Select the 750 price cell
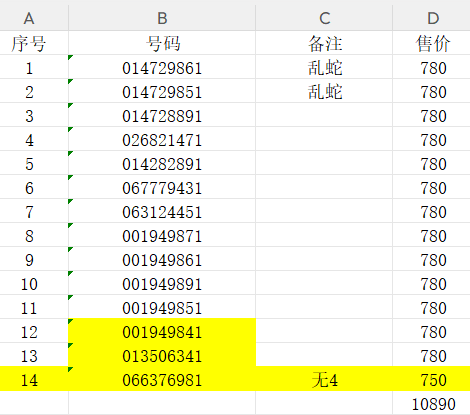This screenshot has width=470, height=415. pos(432,379)
